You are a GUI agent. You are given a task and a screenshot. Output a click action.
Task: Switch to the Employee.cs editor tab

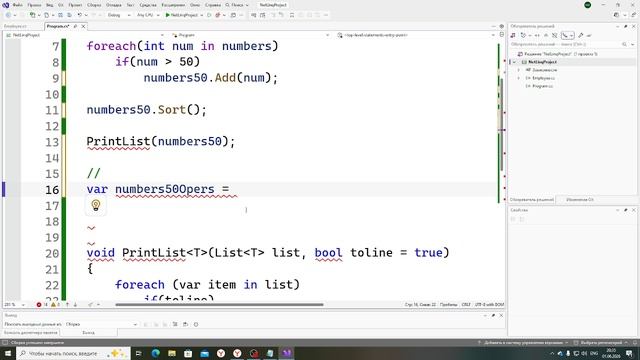[x=15, y=26]
